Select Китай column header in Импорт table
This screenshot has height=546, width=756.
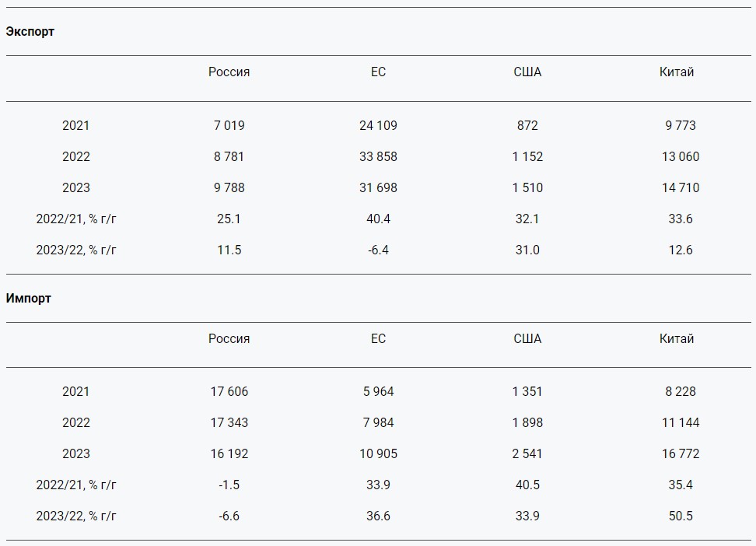pos(677,338)
